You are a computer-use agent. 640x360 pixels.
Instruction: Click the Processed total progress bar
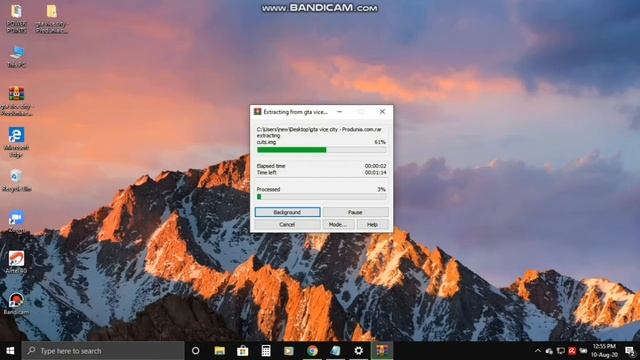(322, 197)
